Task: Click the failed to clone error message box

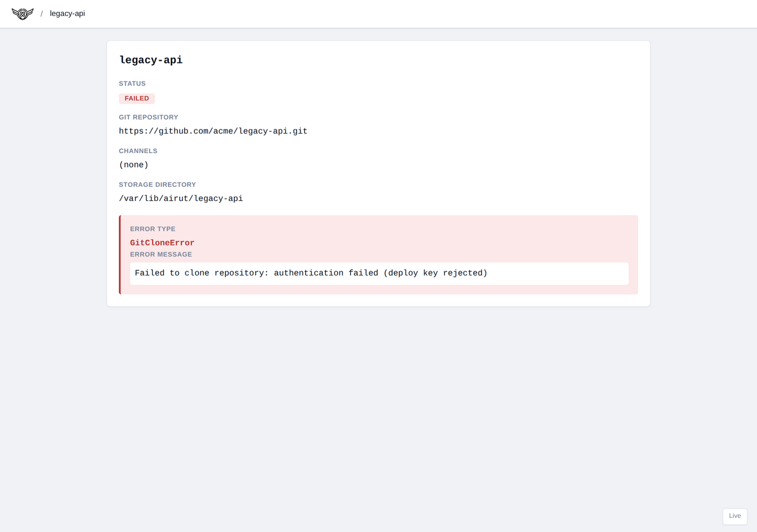Action: pos(378,274)
